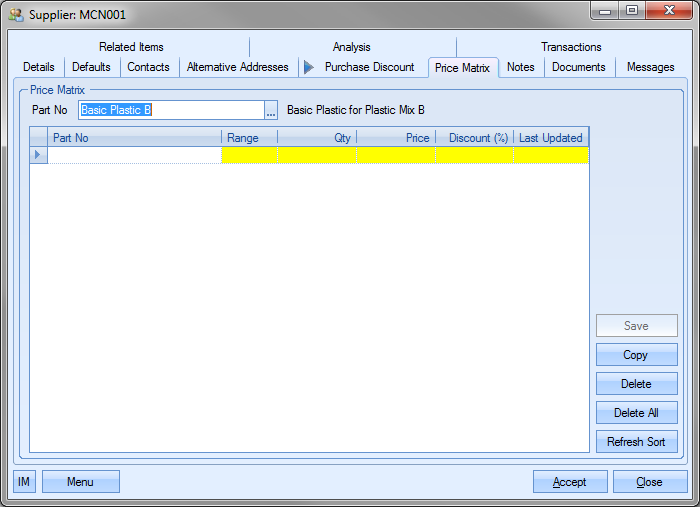Open the Defaults tab
Viewport: 700px width, 507px height.
coord(92,67)
